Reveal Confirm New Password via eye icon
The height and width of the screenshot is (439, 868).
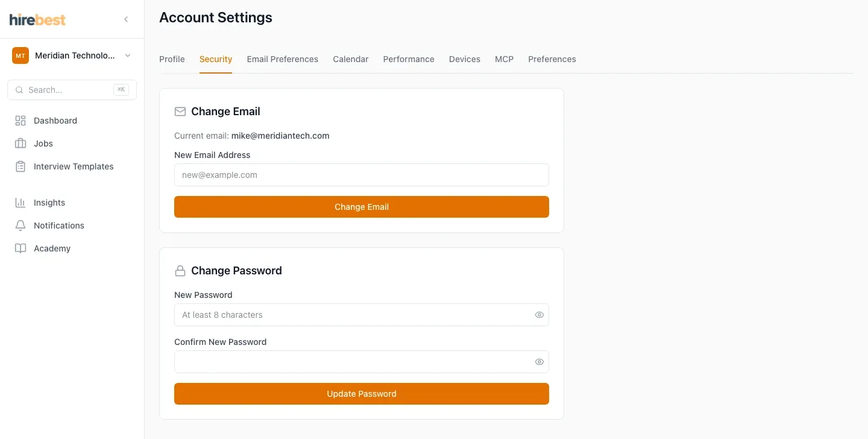click(539, 362)
